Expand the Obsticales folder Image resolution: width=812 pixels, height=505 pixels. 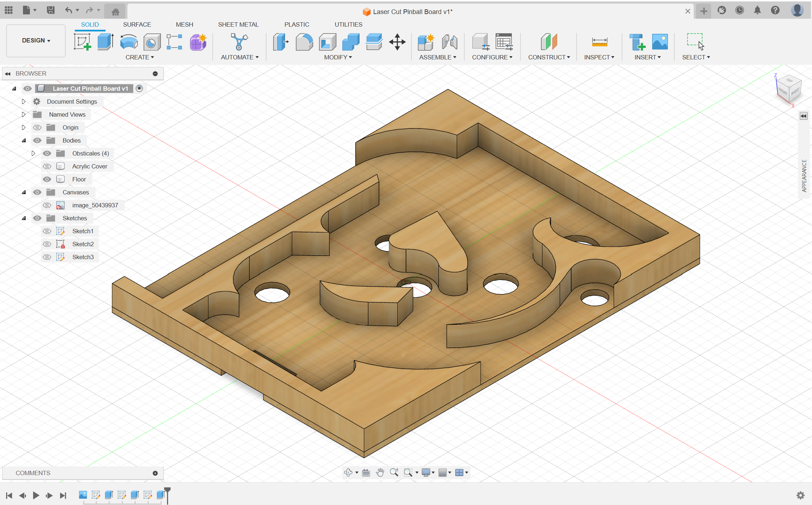(33, 153)
